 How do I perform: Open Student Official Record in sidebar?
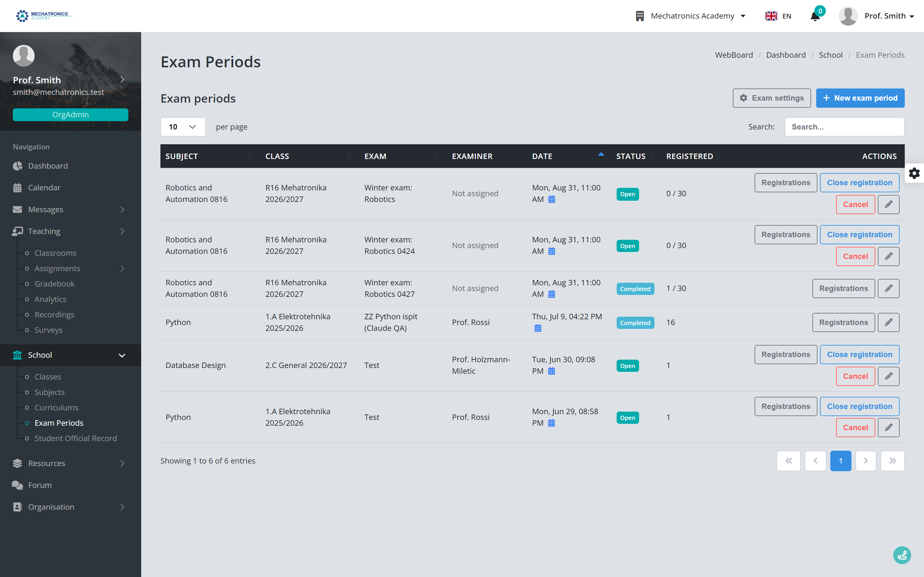tap(76, 439)
